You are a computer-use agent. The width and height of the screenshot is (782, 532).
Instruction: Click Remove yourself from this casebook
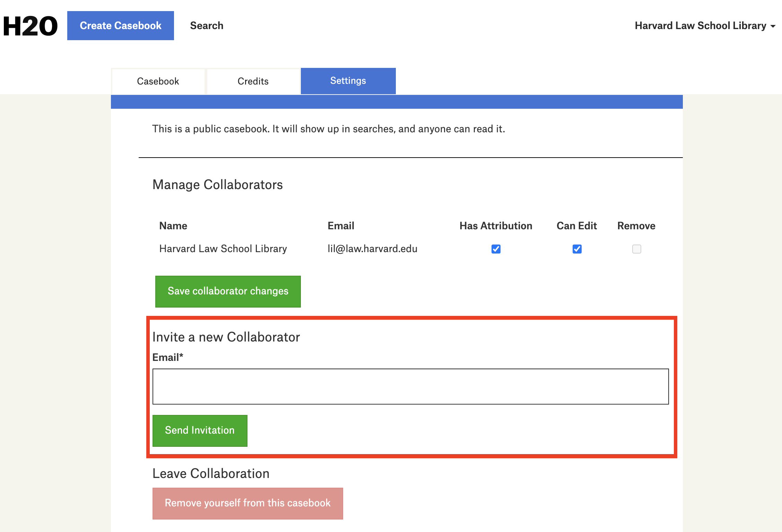tap(248, 503)
